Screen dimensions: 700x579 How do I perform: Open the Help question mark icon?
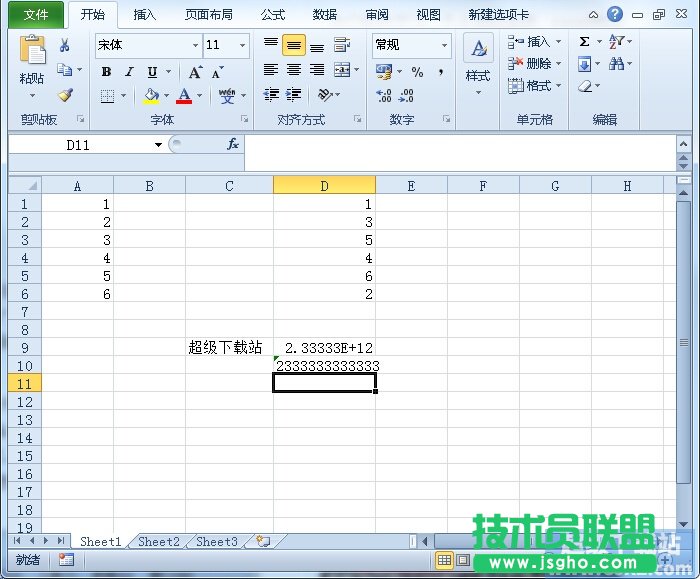coord(614,15)
